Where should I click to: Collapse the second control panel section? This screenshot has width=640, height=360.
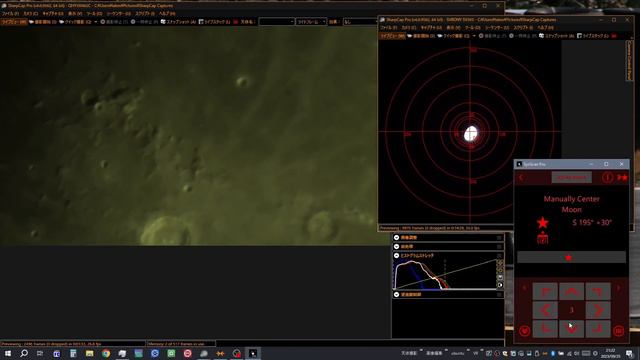[x=396, y=247]
